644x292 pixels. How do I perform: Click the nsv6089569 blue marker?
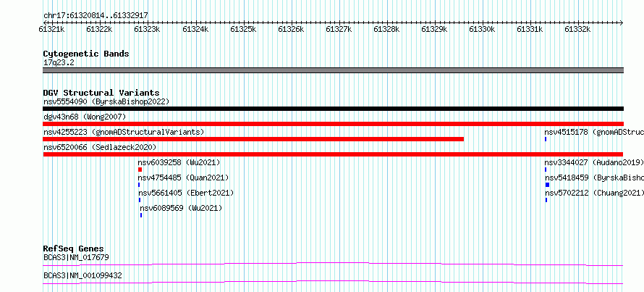point(141,215)
